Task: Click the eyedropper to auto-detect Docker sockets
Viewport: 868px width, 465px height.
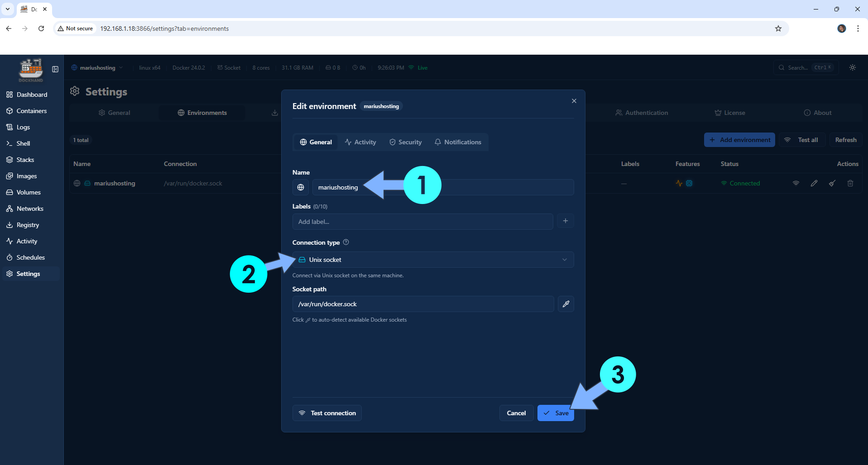Action: click(x=566, y=304)
